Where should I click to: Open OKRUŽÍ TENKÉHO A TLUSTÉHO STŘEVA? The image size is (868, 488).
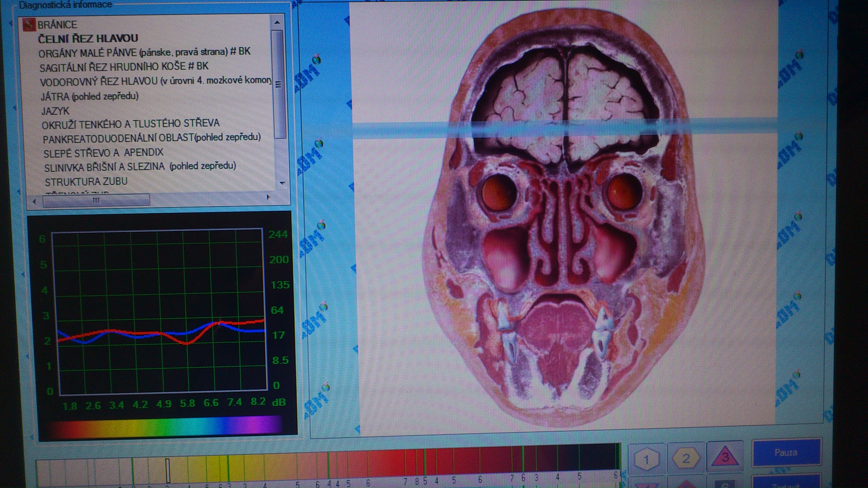(131, 124)
